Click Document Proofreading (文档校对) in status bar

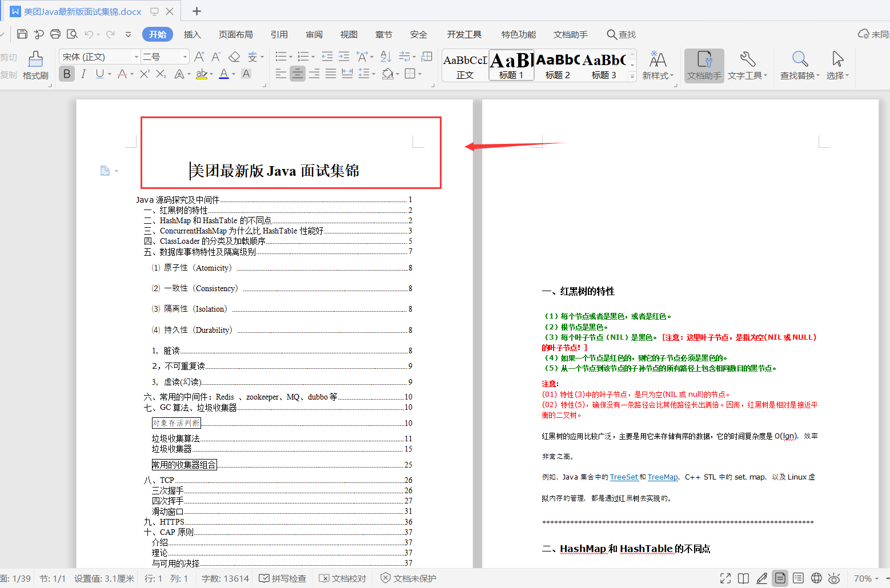pos(343,578)
